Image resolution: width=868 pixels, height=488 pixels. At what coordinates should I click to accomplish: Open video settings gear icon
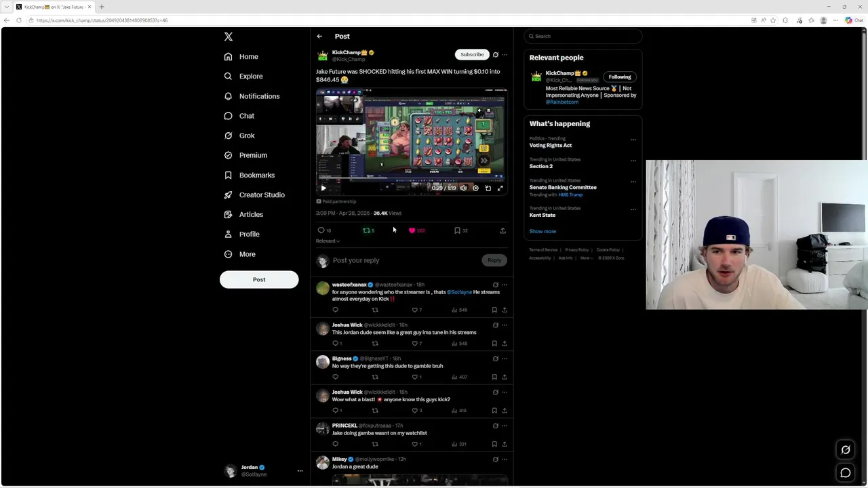coord(475,188)
